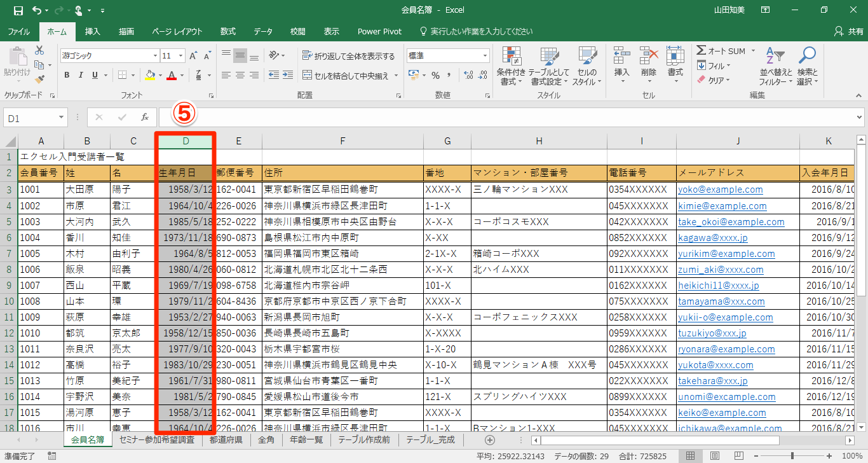Toggle center horizontal alignment
Screen dimensions: 868x463
click(x=240, y=75)
